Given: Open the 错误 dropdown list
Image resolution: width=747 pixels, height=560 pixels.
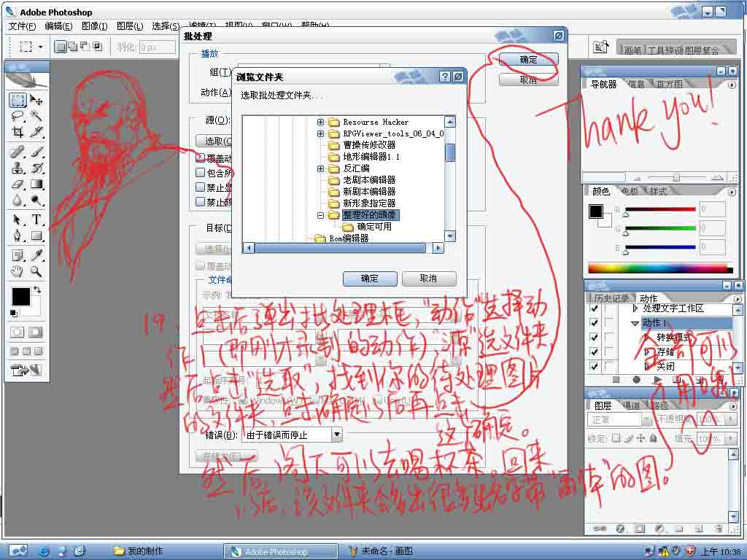Looking at the screenshot, I should pos(336,435).
